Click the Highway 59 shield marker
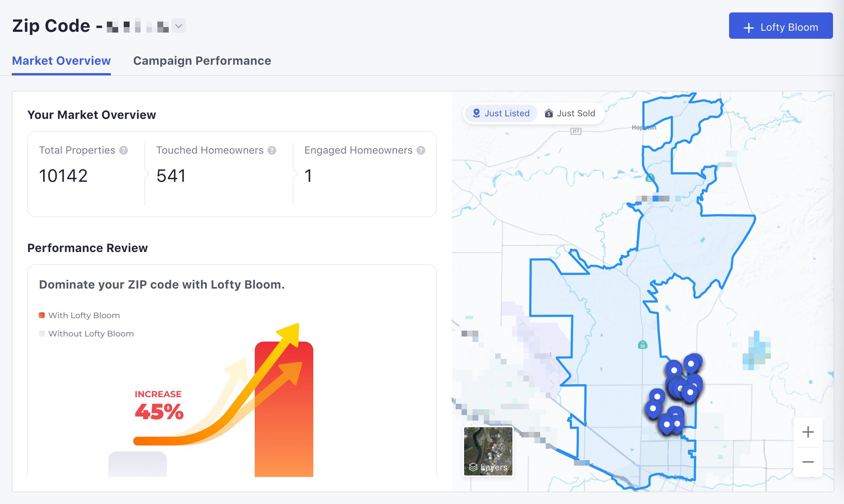Viewport: 844px width, 504px height. pyautogui.click(x=642, y=345)
